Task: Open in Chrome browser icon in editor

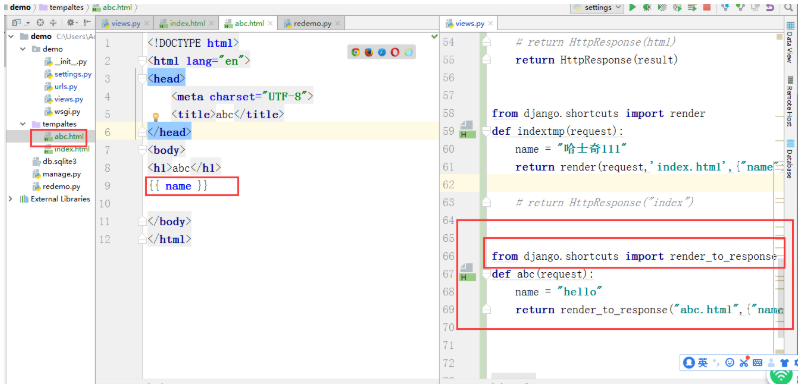Action: click(356, 52)
